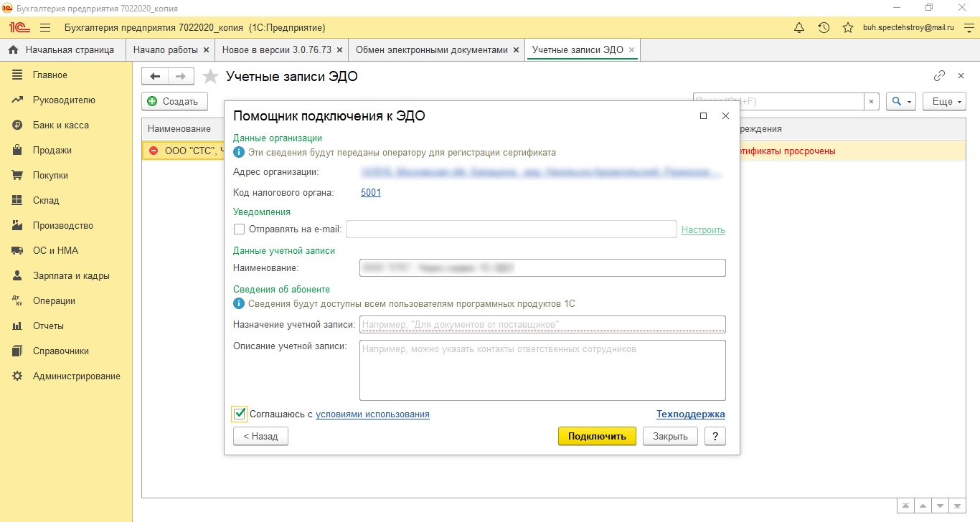Clear the search field with its x button

(x=872, y=102)
